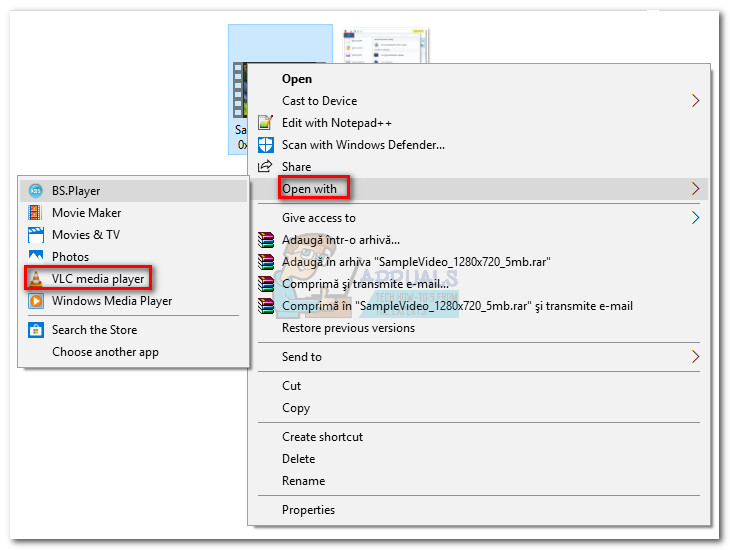Click the Photos app icon

click(35, 256)
